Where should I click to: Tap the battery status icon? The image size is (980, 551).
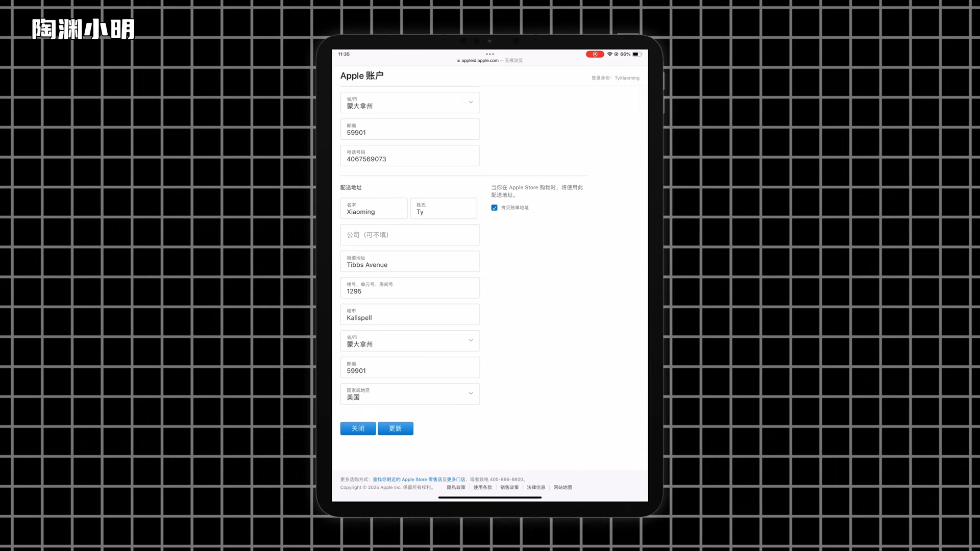click(637, 54)
